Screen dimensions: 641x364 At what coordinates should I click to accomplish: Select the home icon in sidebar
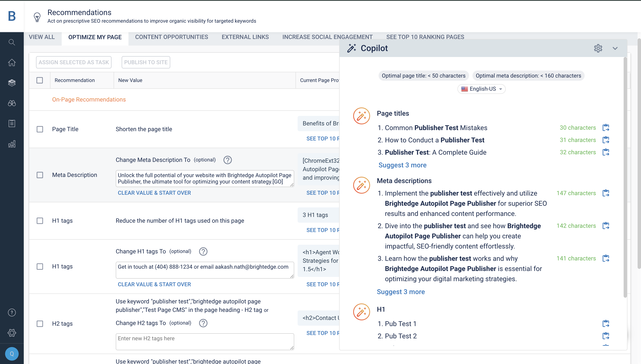tap(12, 63)
